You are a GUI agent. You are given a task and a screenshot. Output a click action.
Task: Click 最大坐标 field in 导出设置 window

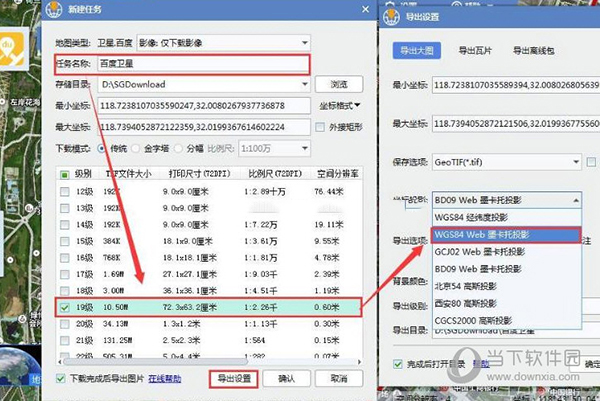point(516,124)
